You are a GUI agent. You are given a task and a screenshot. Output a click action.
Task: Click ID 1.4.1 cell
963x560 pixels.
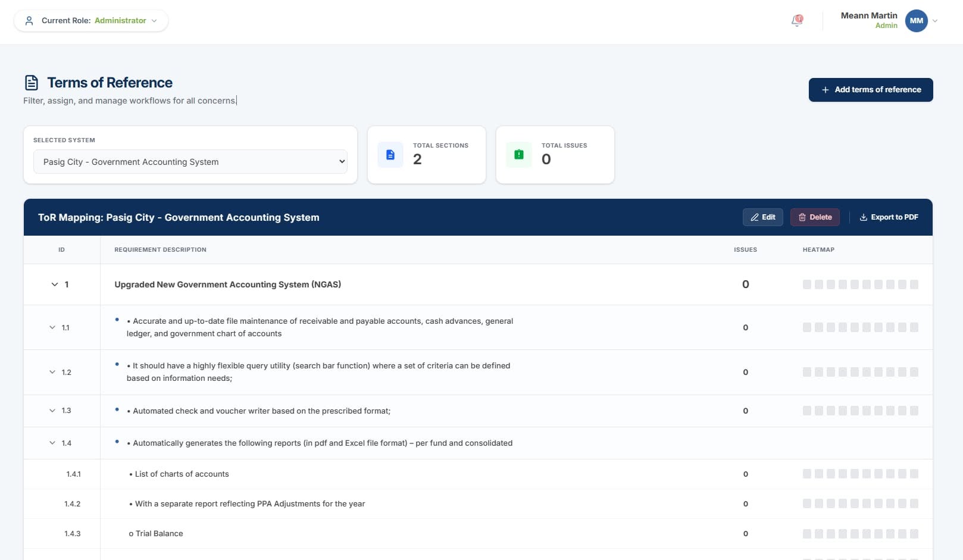coord(73,474)
